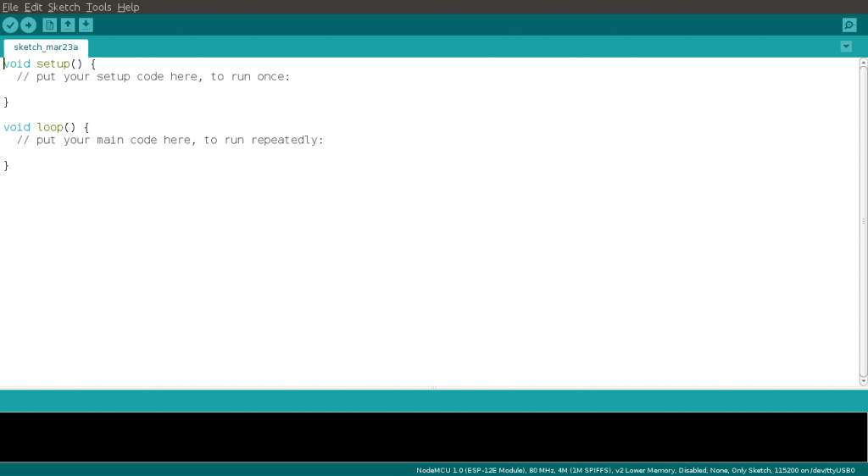Open the Tools menu

click(x=98, y=7)
